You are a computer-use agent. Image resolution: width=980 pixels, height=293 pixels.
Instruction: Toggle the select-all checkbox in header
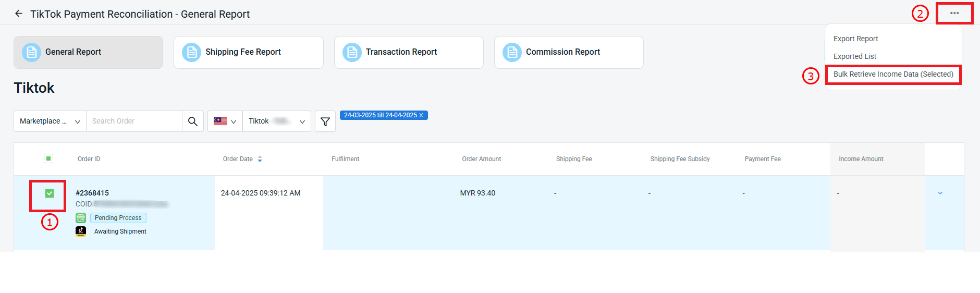tap(48, 158)
